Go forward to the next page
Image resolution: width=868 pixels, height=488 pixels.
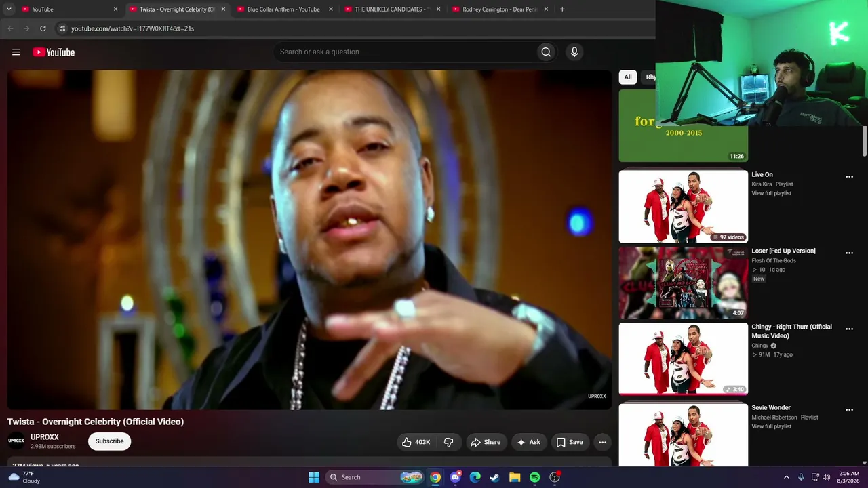[x=26, y=28]
